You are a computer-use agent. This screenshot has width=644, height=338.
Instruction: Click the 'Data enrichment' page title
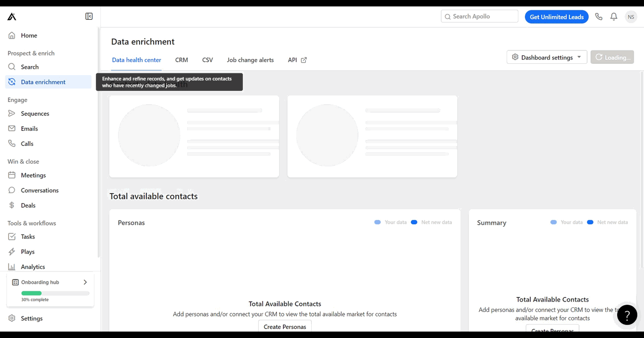coord(143,42)
